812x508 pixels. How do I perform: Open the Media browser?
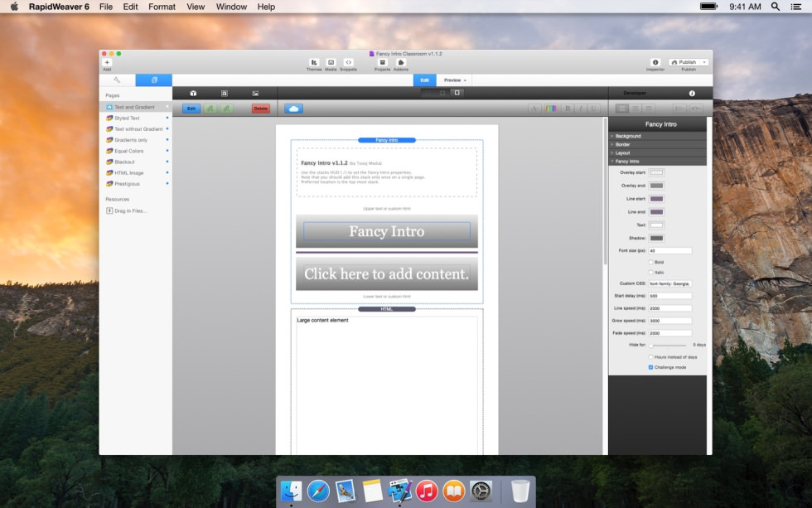click(x=331, y=62)
